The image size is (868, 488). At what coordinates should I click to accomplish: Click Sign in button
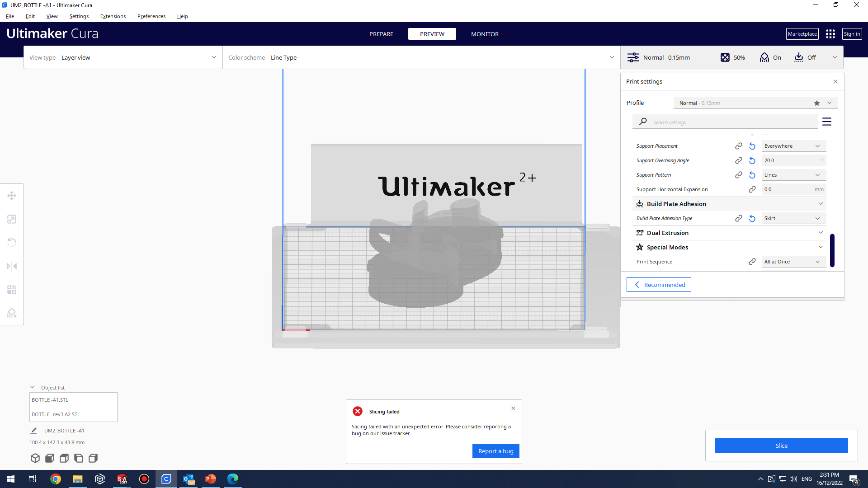coord(852,34)
